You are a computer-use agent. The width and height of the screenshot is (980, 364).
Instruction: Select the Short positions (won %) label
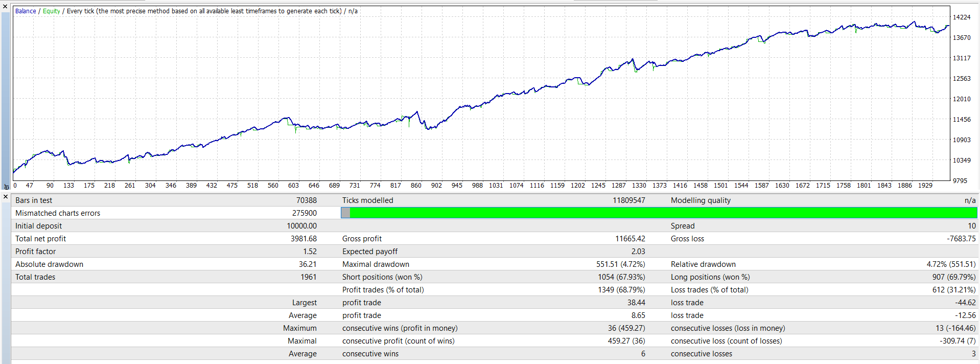pos(382,277)
